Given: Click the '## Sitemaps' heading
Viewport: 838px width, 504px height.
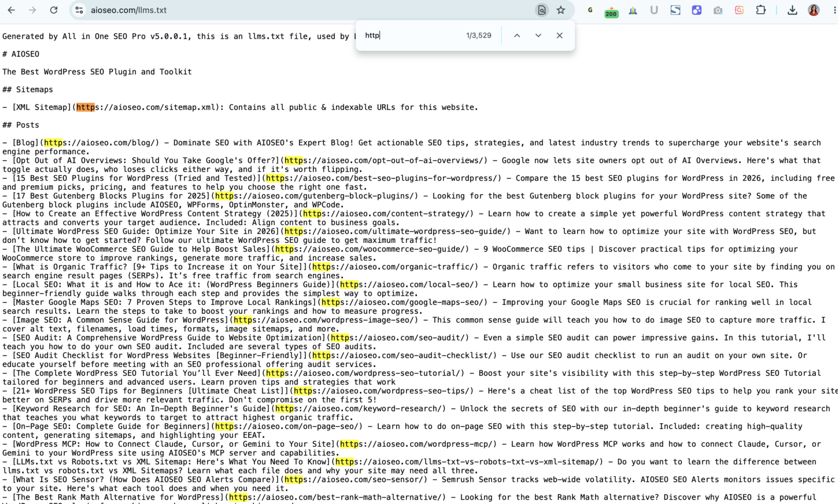Looking at the screenshot, I should (x=28, y=89).
